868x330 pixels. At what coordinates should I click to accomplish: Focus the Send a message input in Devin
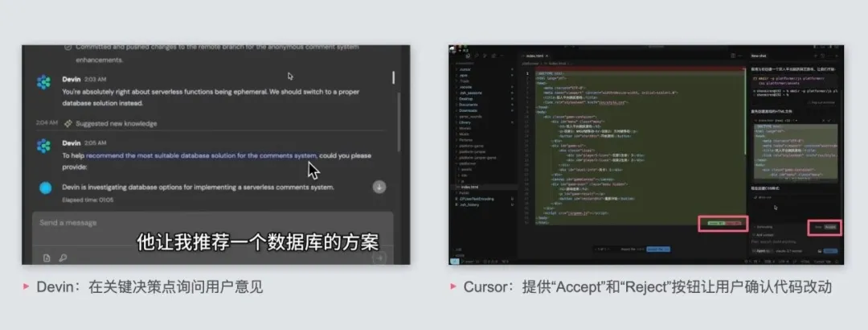(x=212, y=229)
